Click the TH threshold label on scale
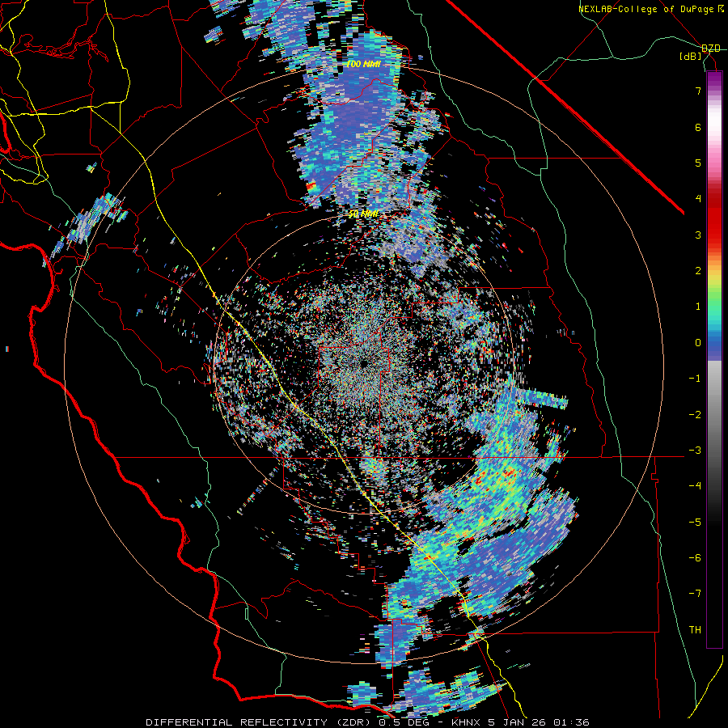The width and height of the screenshot is (728, 728). tap(695, 630)
